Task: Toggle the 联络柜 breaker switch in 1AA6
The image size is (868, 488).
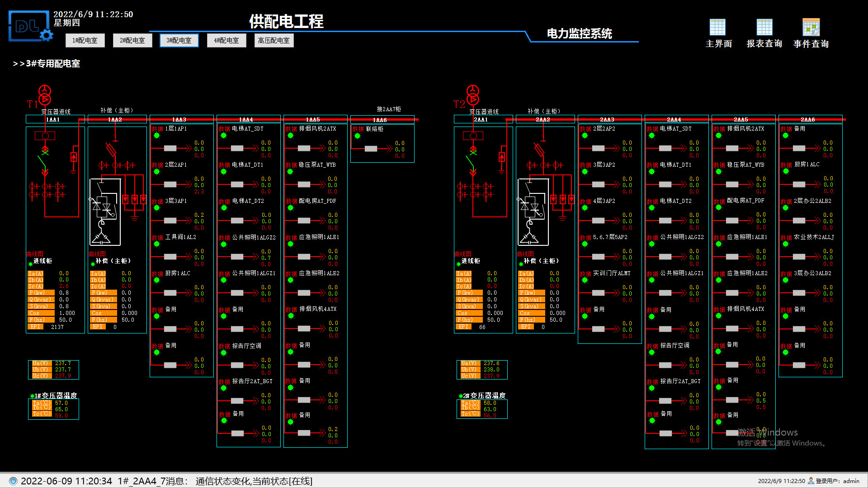Action: coord(371,149)
